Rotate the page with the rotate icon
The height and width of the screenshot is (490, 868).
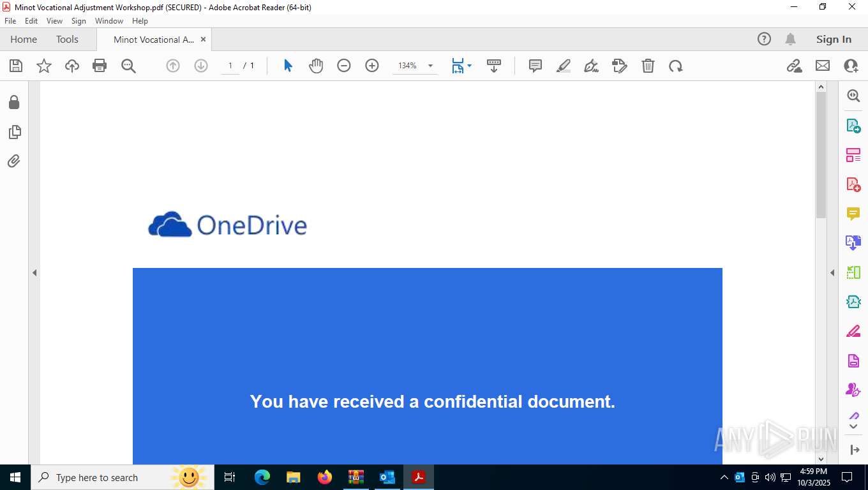coord(676,66)
